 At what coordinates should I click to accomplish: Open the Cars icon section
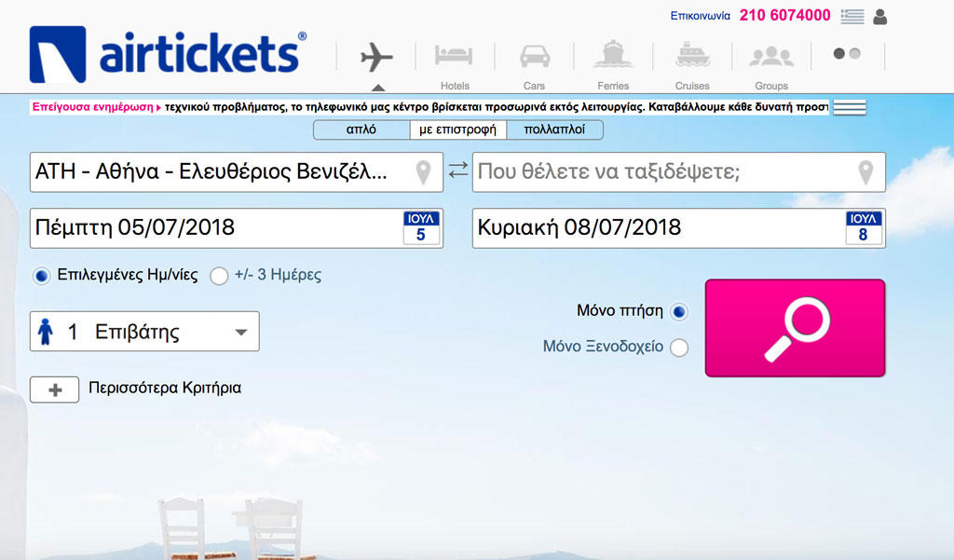point(535,56)
